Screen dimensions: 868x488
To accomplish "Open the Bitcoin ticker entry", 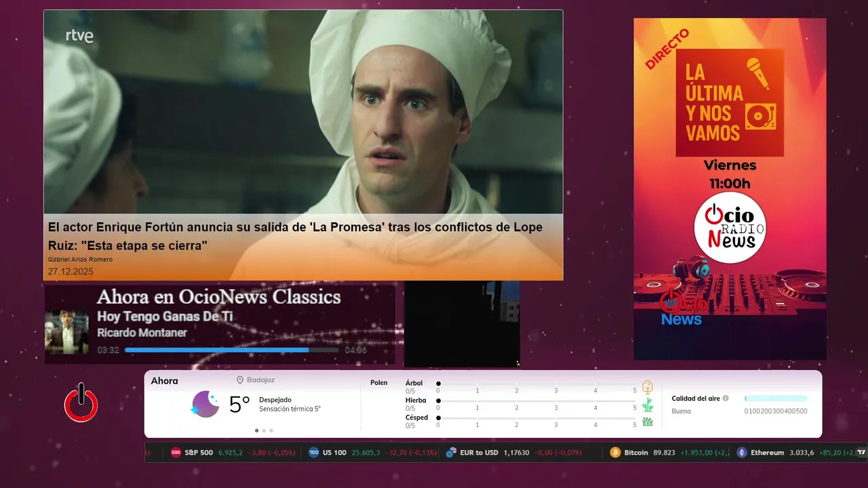I will tap(669, 453).
